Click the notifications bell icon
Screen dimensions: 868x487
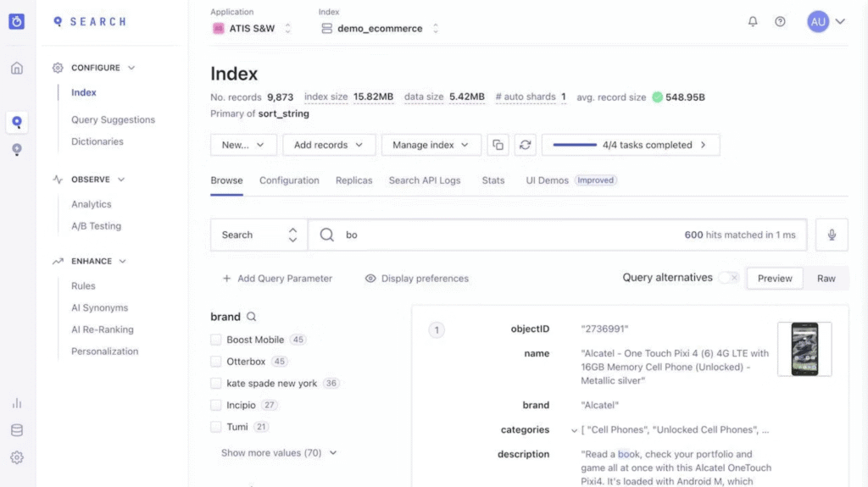click(753, 22)
